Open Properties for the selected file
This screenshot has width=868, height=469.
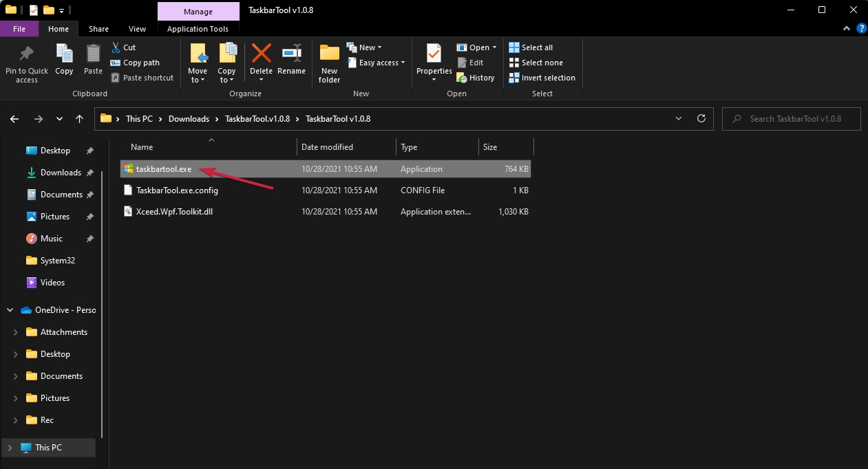[433, 61]
